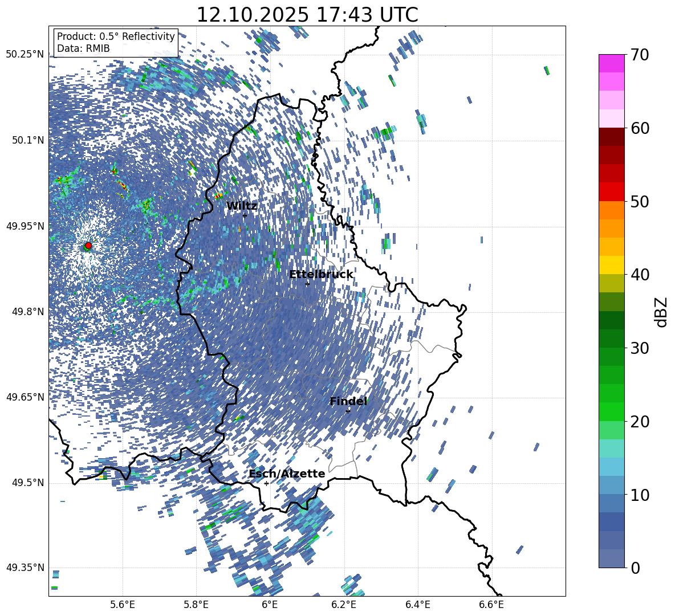Click the 40 tick on colorbar
675x616 pixels.
point(640,275)
